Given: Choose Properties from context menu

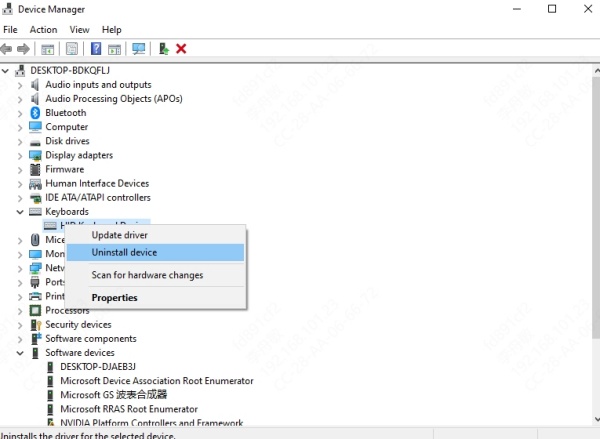Looking at the screenshot, I should pyautogui.click(x=156, y=298).
